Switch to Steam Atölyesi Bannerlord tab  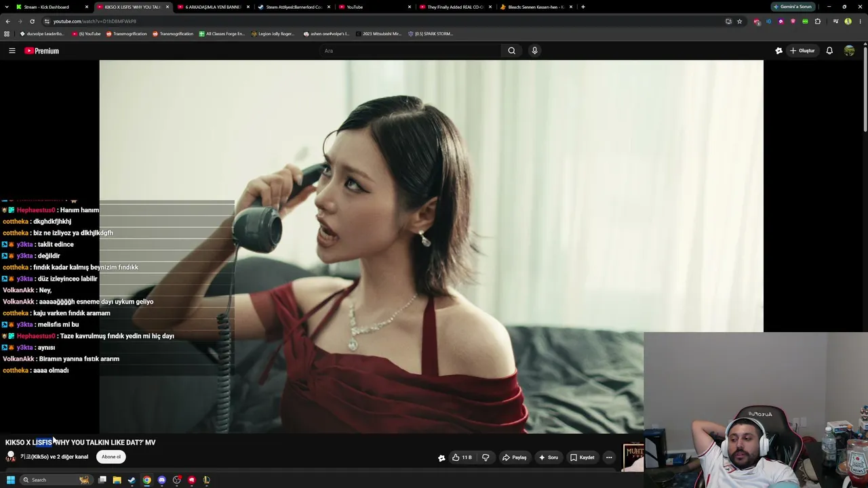pos(294,7)
